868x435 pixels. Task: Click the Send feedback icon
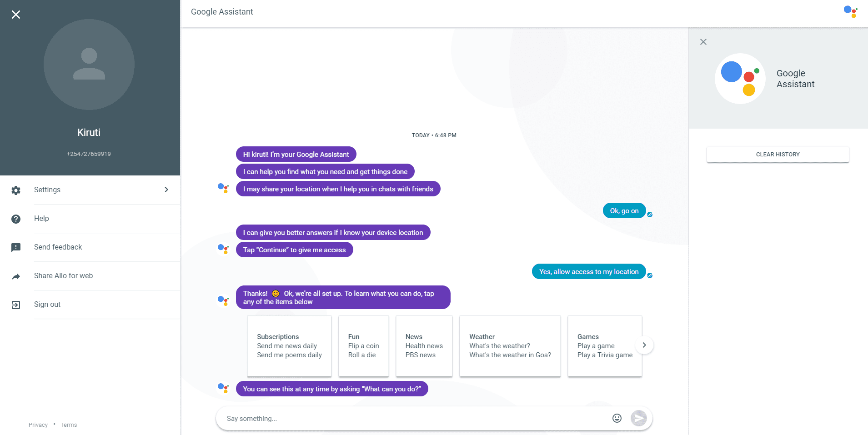tap(16, 247)
